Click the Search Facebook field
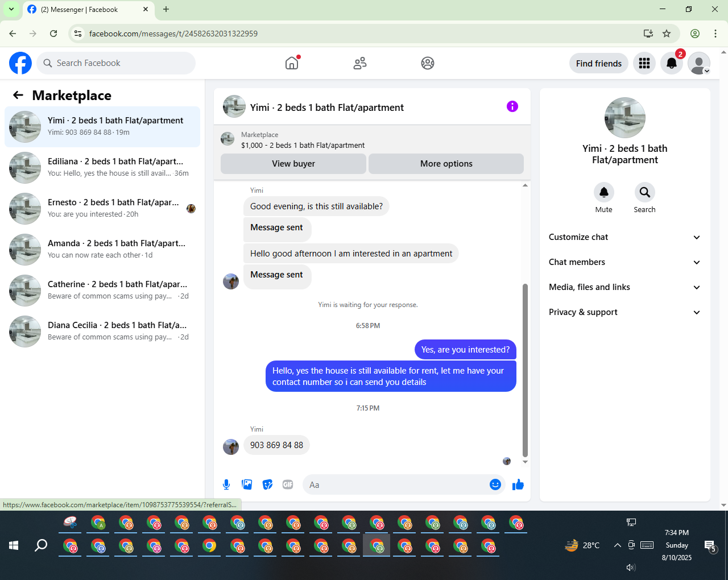The width and height of the screenshot is (728, 580). [x=116, y=63]
